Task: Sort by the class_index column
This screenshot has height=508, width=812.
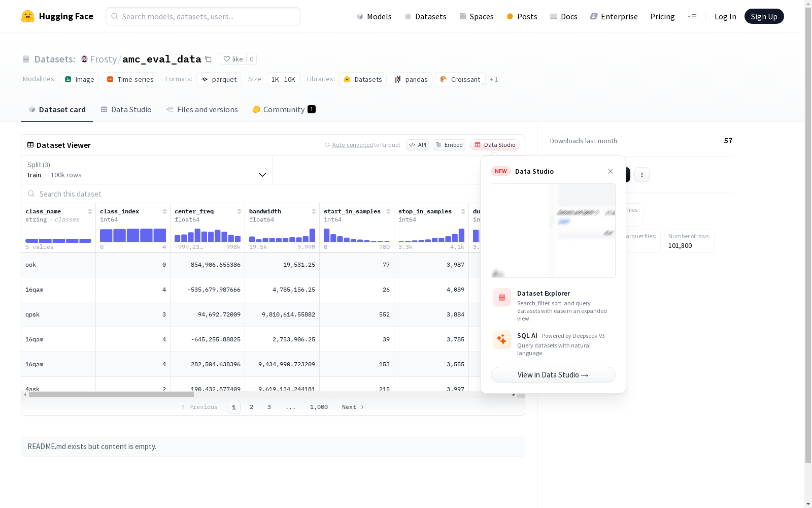Action: pyautogui.click(x=164, y=211)
